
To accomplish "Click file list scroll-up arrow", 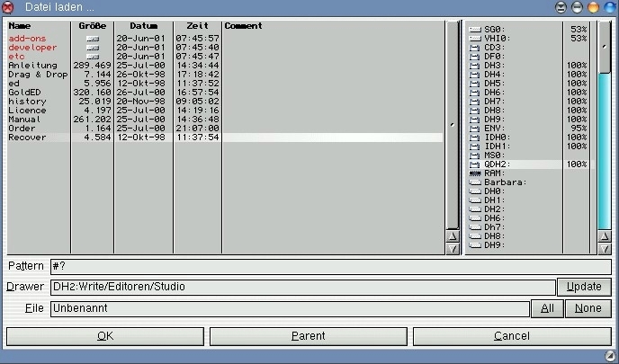I will [453, 236].
